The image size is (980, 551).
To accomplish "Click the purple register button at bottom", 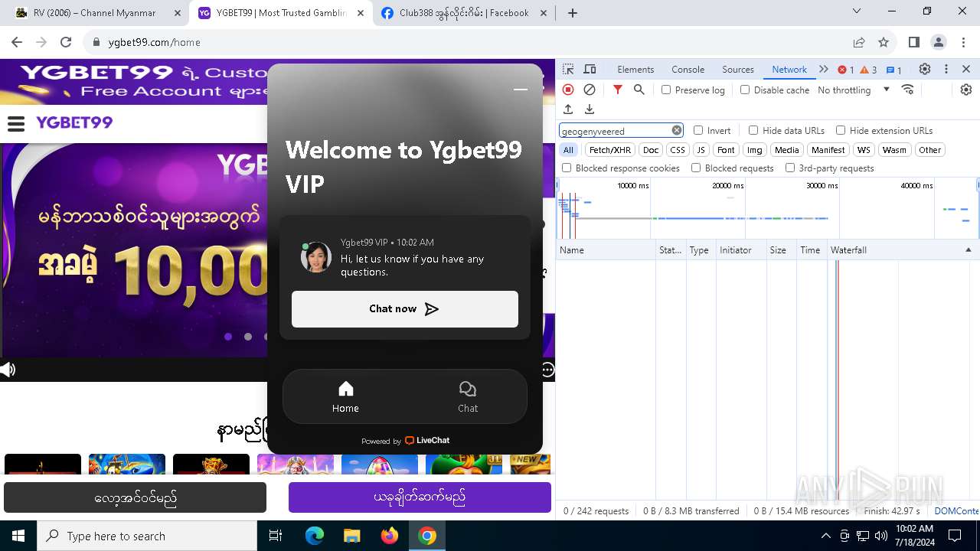I will tap(420, 497).
